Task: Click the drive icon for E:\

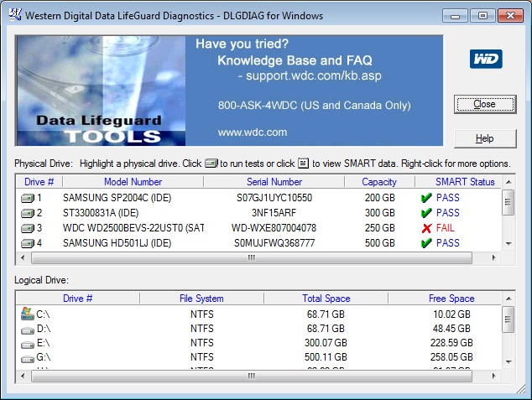Action: [x=28, y=345]
